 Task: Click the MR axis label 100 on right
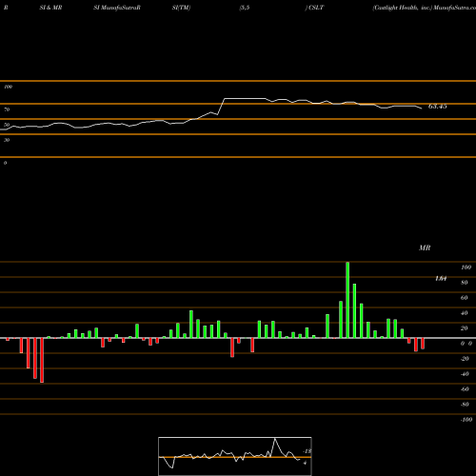466,268
